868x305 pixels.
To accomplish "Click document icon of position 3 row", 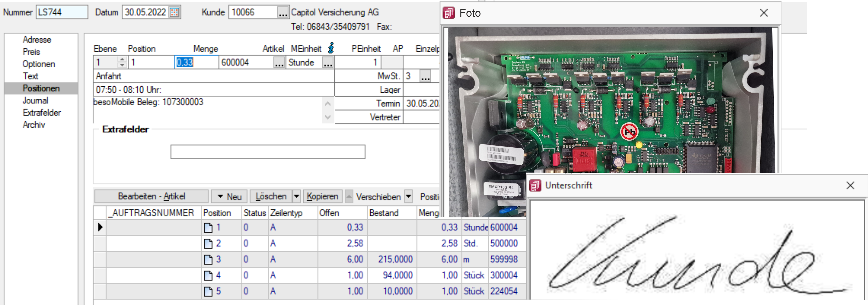I will (x=208, y=259).
